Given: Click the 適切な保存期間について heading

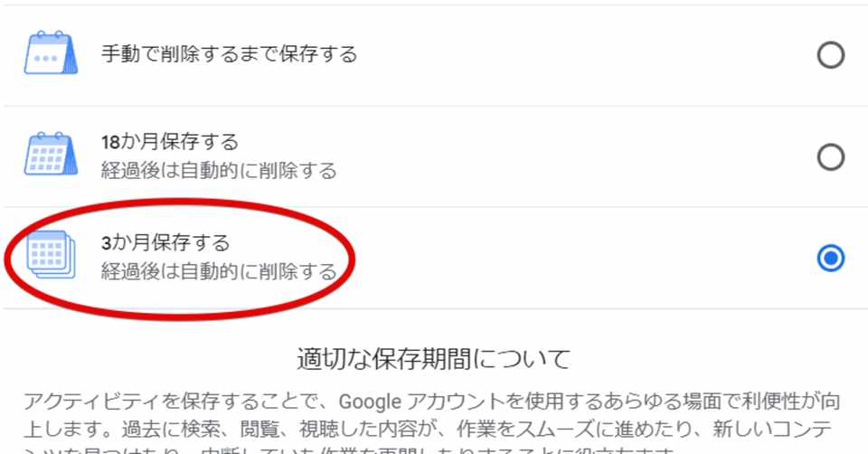Looking at the screenshot, I should coord(433,359).
